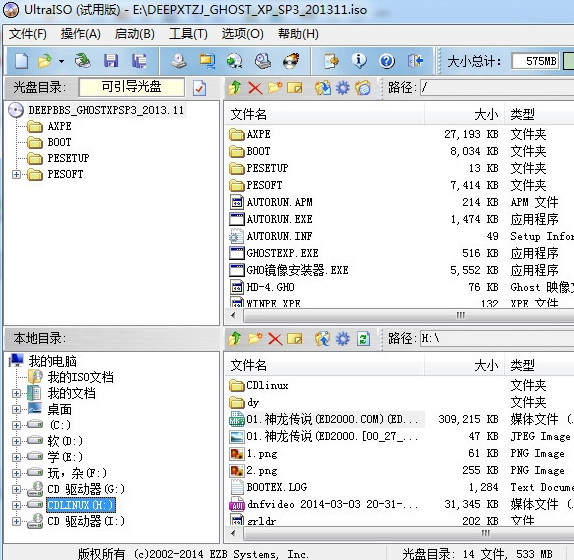Image resolution: width=574 pixels, height=560 pixels.
Task: Expand the 软 (D:) drive node
Action: pos(16,441)
